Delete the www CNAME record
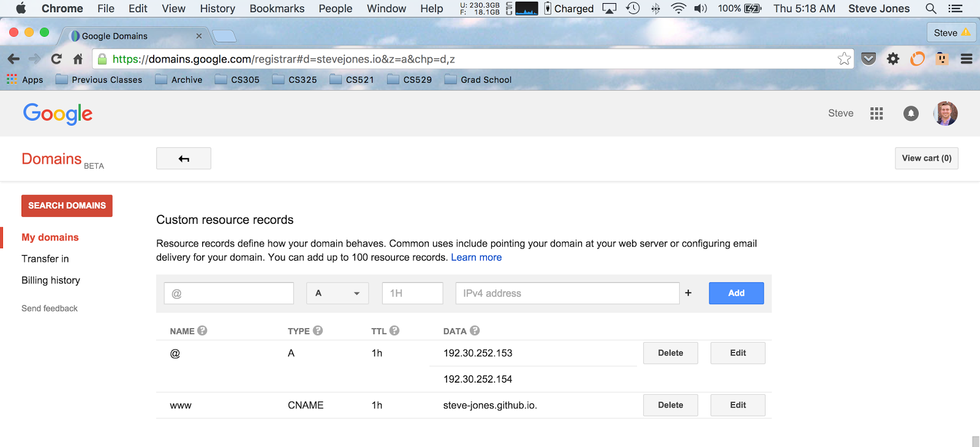 tap(671, 405)
